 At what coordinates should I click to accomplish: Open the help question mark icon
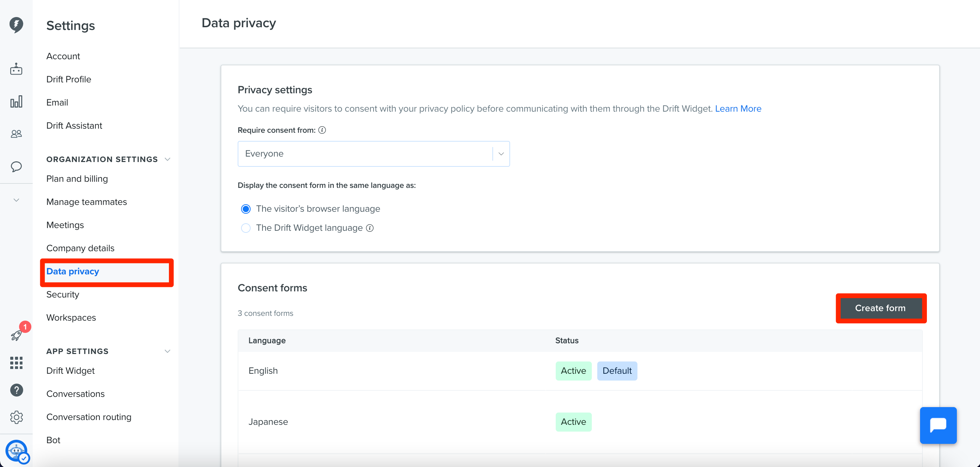click(x=16, y=390)
